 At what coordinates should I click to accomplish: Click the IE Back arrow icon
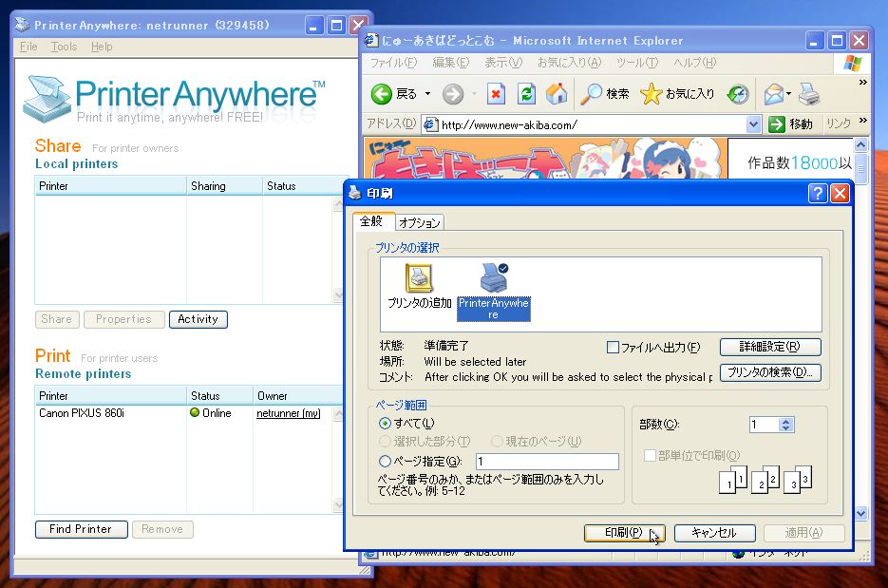coord(381,94)
